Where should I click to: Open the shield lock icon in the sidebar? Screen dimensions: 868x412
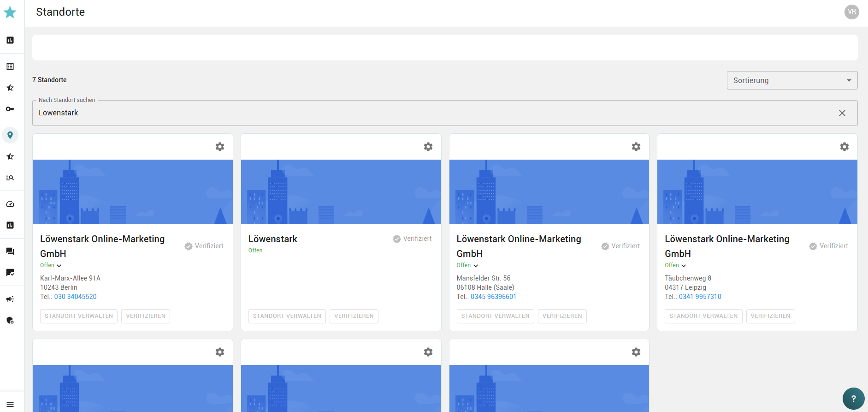10,320
